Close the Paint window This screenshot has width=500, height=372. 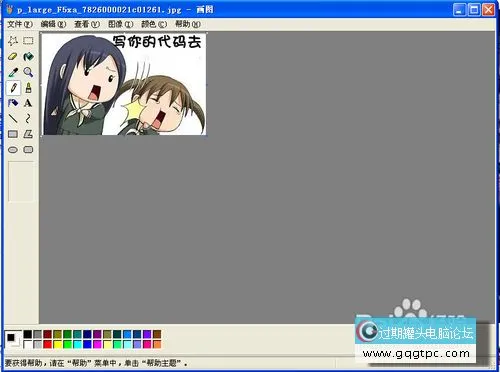[x=489, y=10]
